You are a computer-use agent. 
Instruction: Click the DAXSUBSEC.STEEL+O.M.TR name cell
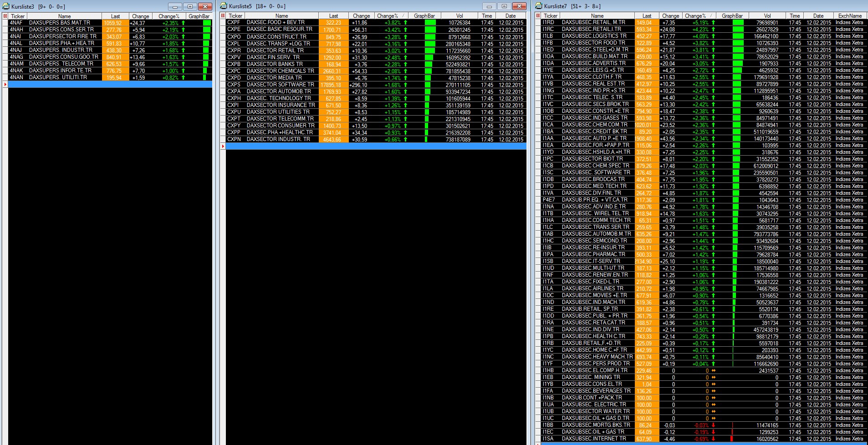(595, 49)
